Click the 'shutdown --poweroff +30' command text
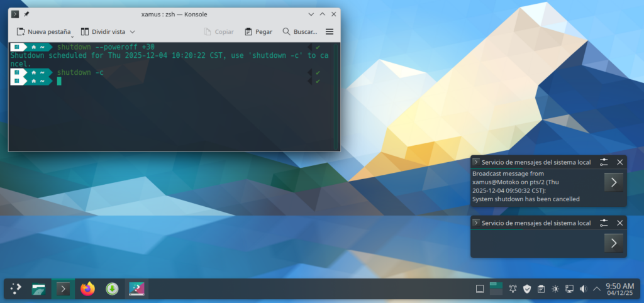Image resolution: width=644 pixels, height=303 pixels. (106, 47)
